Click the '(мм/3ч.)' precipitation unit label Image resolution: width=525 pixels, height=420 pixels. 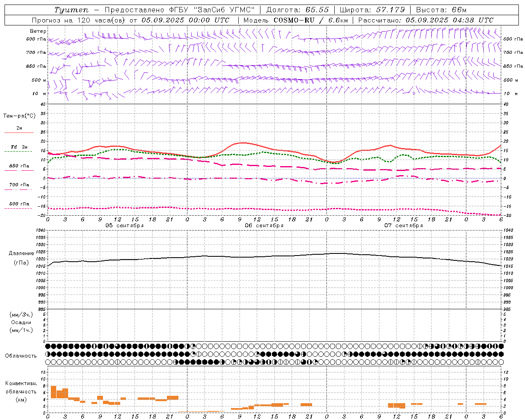[21, 315]
